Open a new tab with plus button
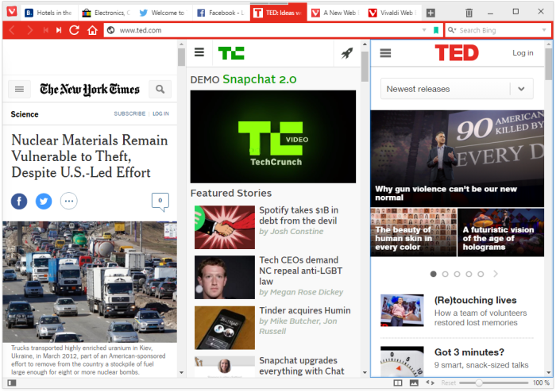The image size is (556, 392). (431, 13)
